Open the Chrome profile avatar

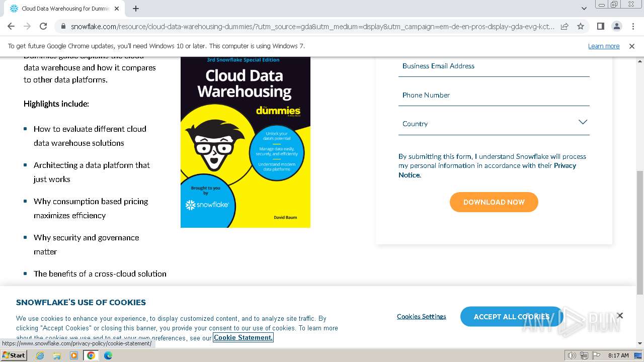pos(616,26)
